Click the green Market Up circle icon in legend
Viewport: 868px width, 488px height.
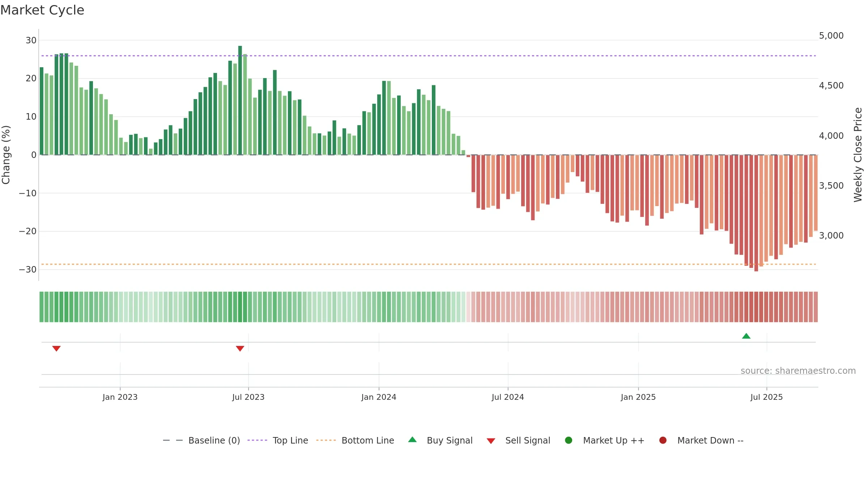(x=569, y=440)
